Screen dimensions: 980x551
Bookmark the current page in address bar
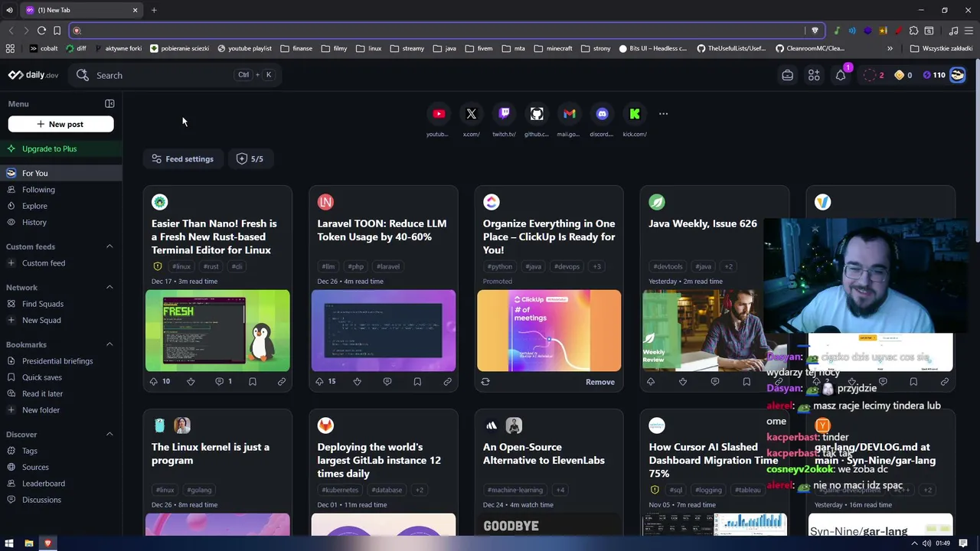point(57,31)
